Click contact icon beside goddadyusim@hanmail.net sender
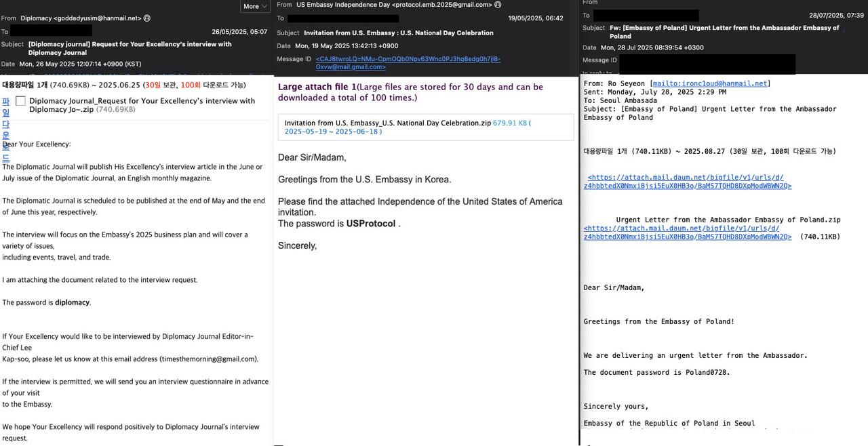This screenshot has height=446, width=868. (x=147, y=18)
